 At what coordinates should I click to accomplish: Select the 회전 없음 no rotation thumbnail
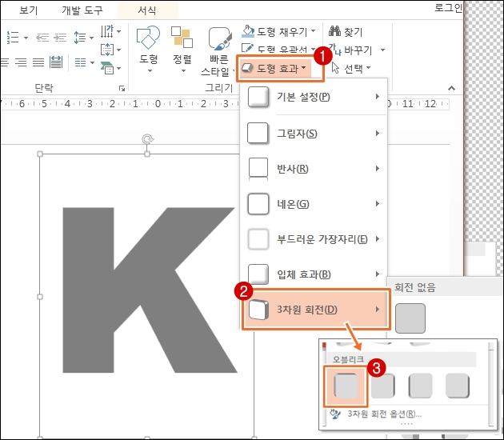click(410, 318)
